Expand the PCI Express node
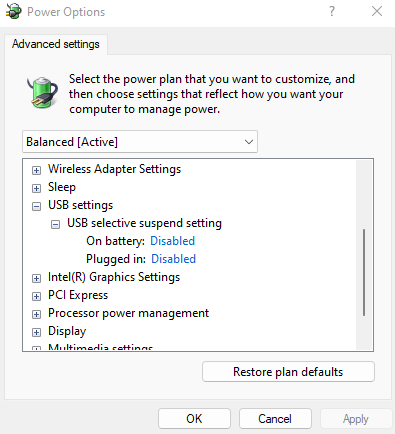The height and width of the screenshot is (434, 395). (x=36, y=296)
